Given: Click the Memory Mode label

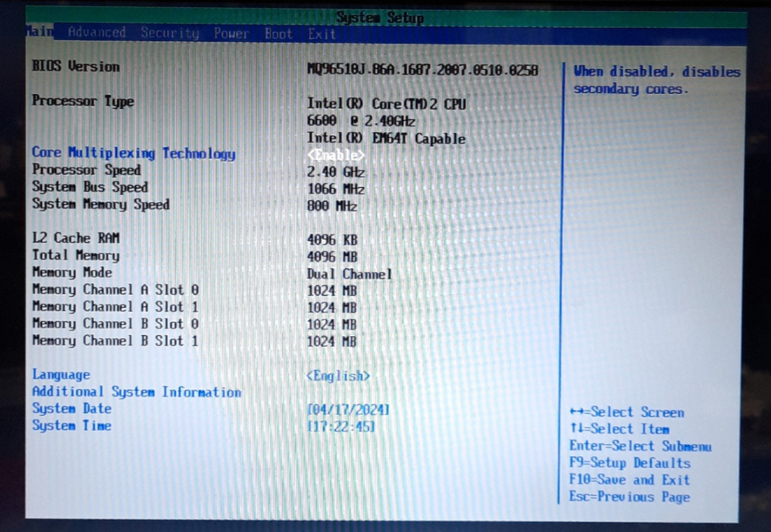Looking at the screenshot, I should click(x=72, y=272).
